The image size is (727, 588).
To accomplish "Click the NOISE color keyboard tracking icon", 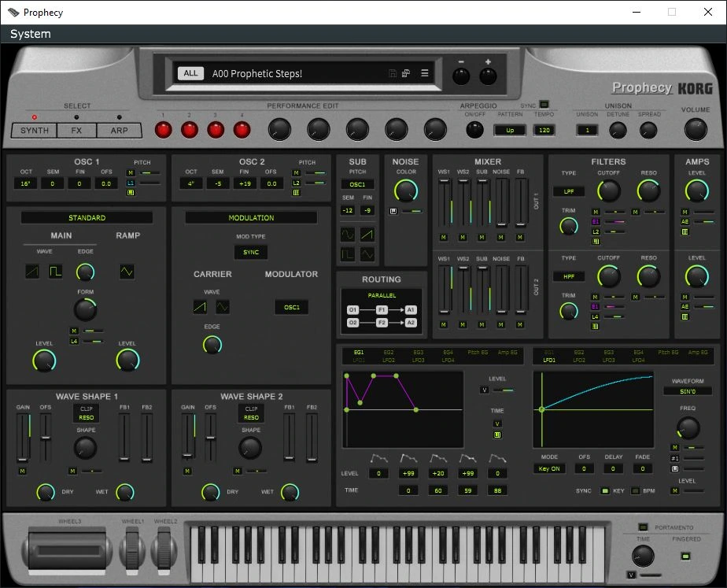I will coord(393,211).
